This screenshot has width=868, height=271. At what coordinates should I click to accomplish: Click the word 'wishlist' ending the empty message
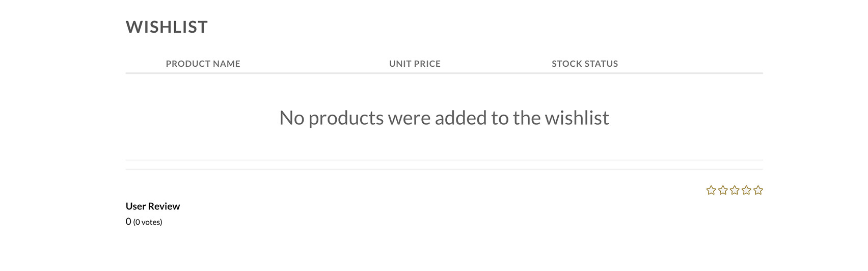[577, 118]
